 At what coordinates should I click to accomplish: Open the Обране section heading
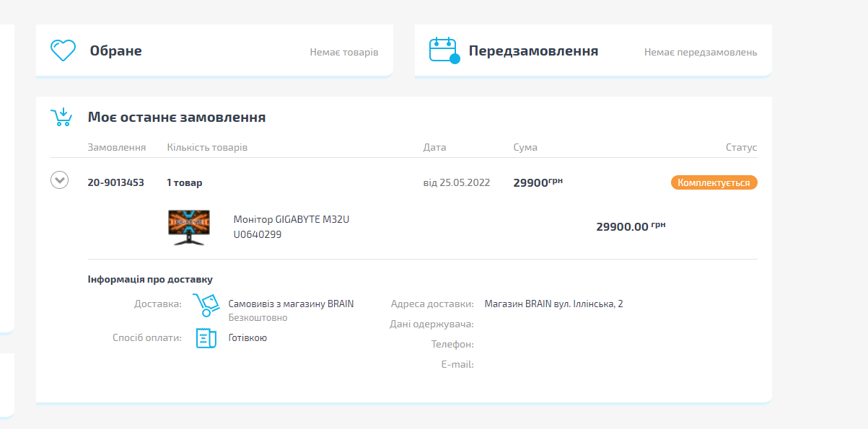point(115,51)
